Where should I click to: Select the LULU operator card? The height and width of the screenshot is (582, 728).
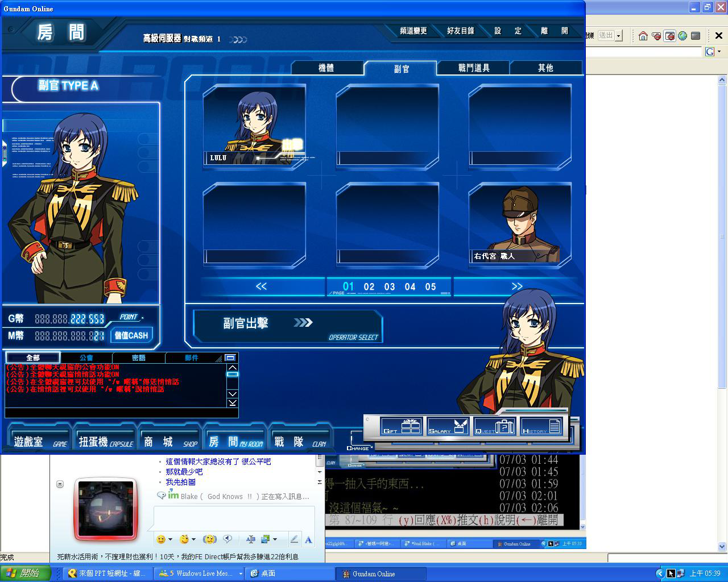[254, 127]
